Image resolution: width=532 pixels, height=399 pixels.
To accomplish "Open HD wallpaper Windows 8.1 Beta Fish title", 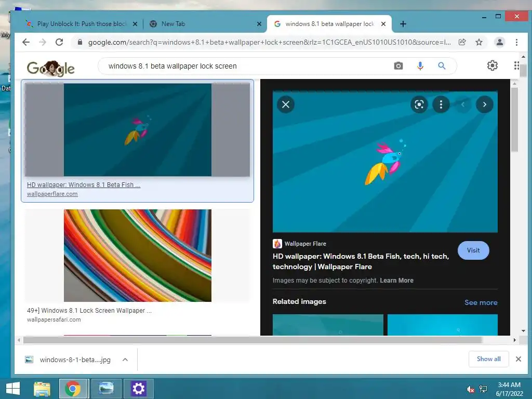I will pos(361,261).
